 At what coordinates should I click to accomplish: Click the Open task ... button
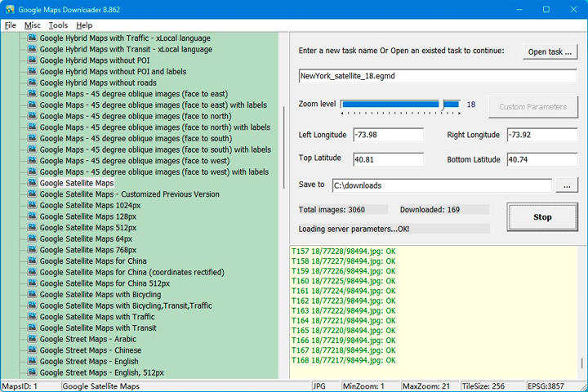(550, 51)
